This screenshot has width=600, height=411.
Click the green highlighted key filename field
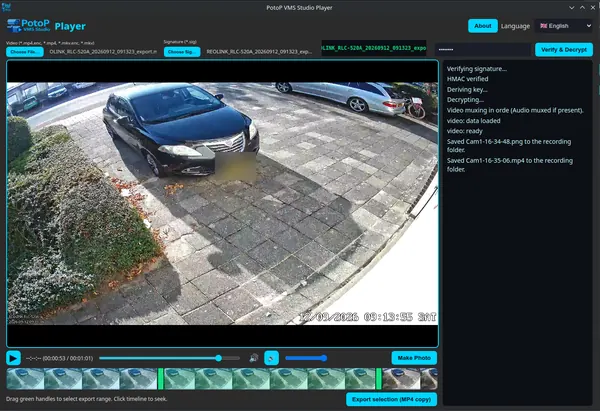[x=374, y=48]
